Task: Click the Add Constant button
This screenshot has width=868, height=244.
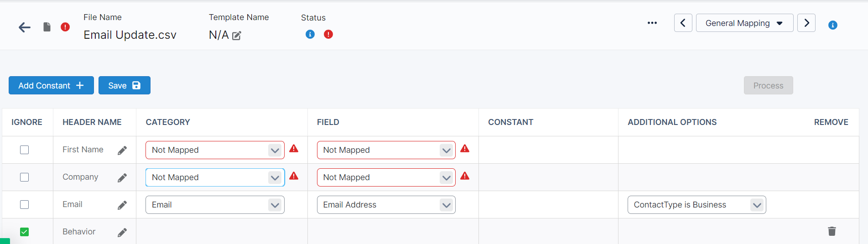Action: (x=51, y=85)
